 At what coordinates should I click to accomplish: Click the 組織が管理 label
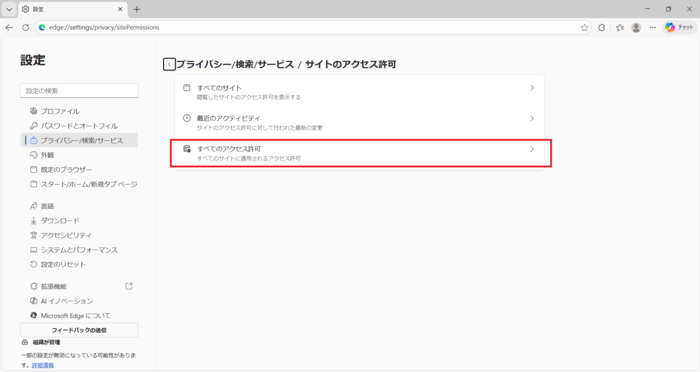[x=46, y=343]
